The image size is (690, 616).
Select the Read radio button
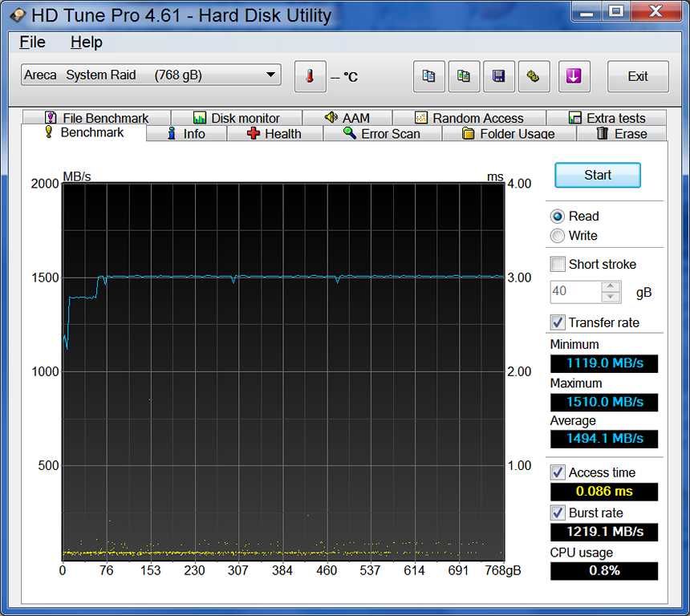[557, 217]
